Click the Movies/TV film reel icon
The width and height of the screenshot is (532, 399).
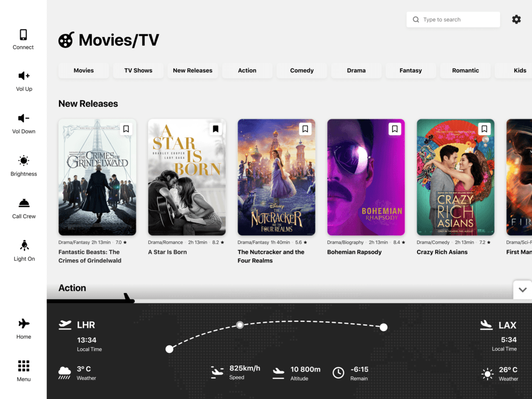(66, 40)
